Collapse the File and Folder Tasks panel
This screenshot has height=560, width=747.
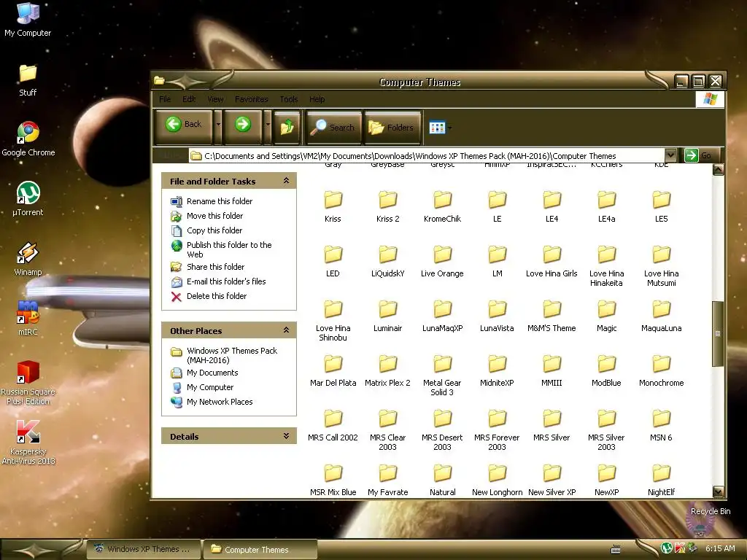coord(286,181)
